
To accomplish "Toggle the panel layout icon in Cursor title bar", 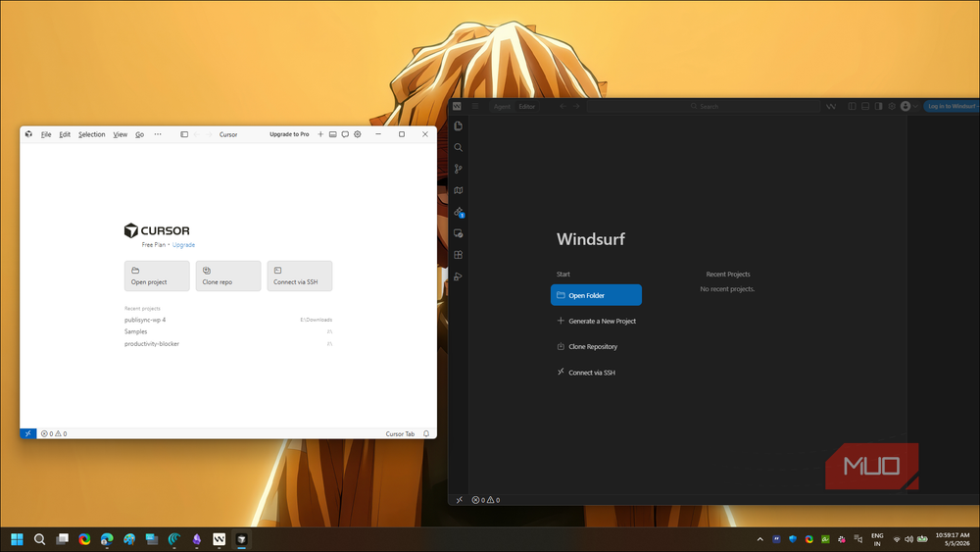I will (332, 134).
